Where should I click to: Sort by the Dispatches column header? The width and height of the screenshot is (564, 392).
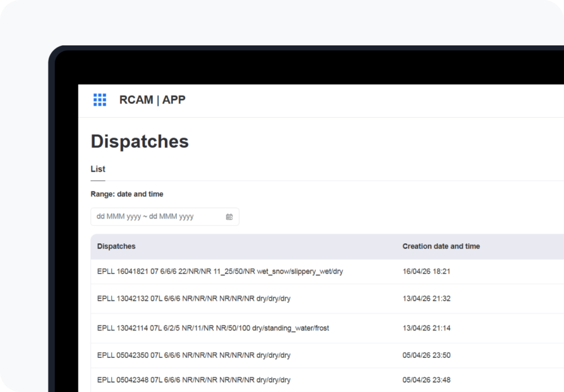click(116, 246)
